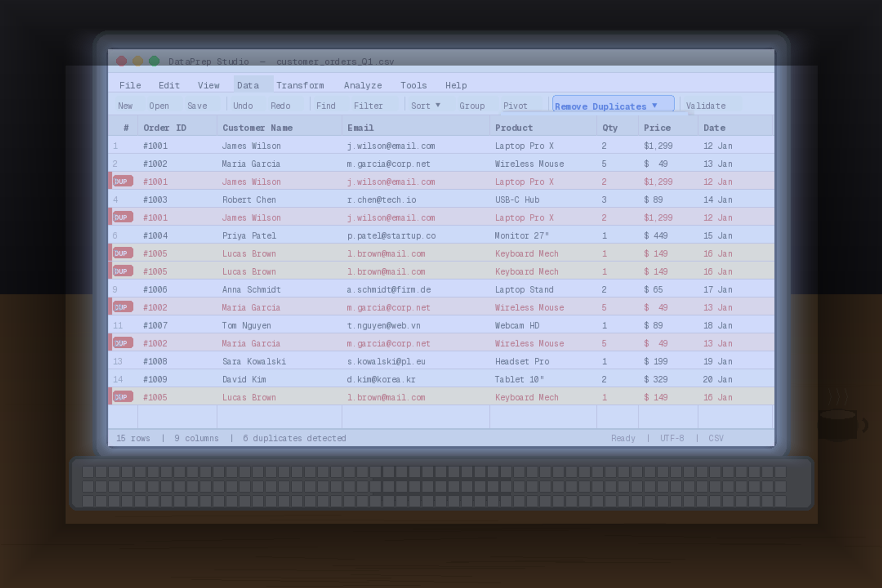The image size is (882, 588).
Task: Open the Analyze menu
Action: [362, 85]
